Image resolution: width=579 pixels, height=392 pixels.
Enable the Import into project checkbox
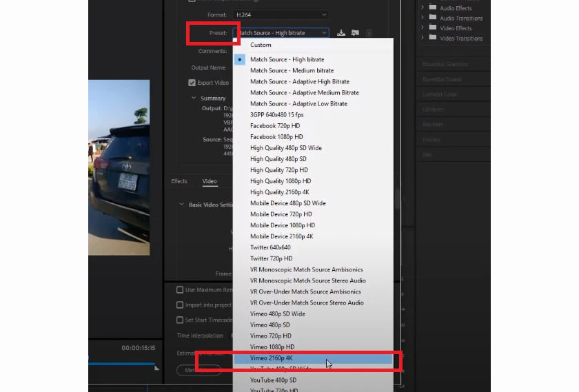point(180,305)
